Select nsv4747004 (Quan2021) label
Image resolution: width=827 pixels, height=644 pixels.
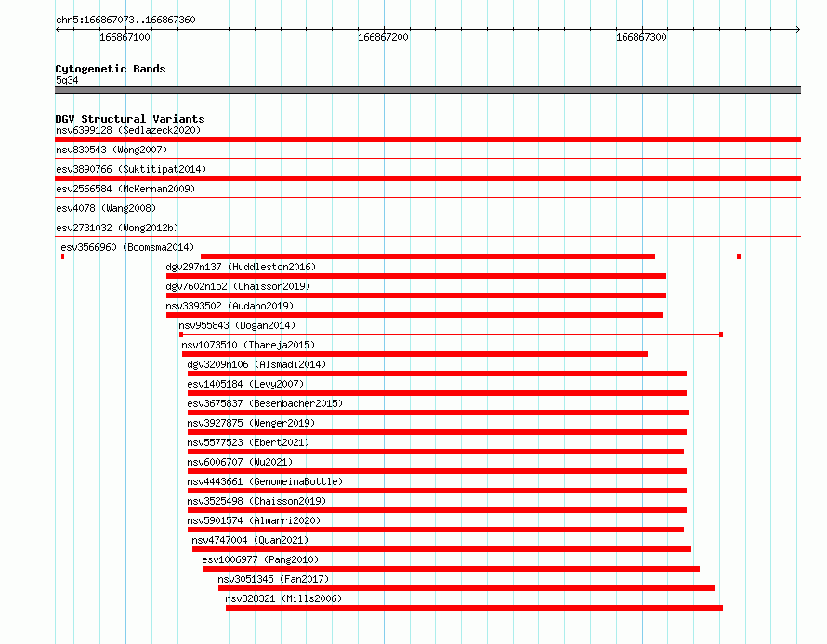tap(250, 540)
